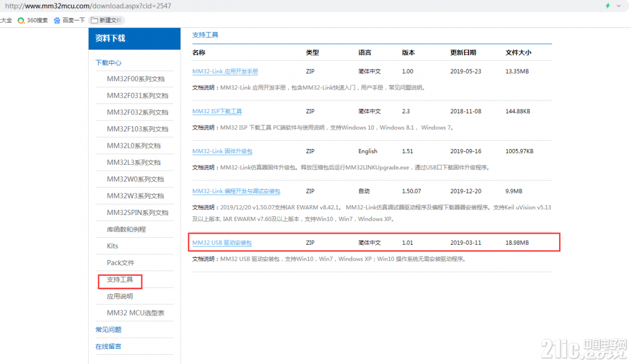The width and height of the screenshot is (631, 364).
Task: Click the 2019-03-11 date cell
Action: point(466,242)
